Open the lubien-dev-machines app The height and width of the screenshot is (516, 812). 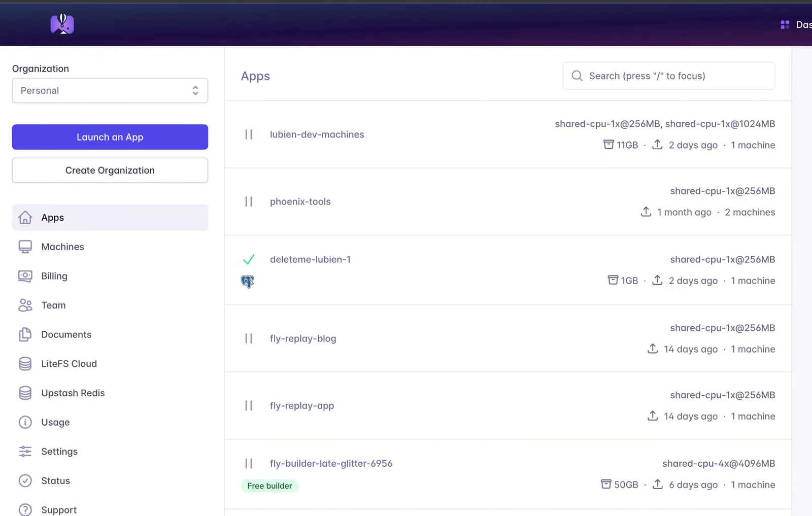point(317,134)
